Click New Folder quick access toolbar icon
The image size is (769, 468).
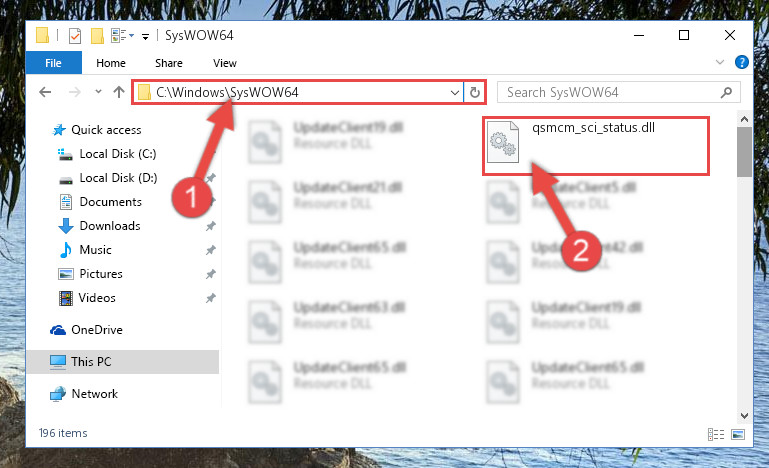(x=98, y=36)
